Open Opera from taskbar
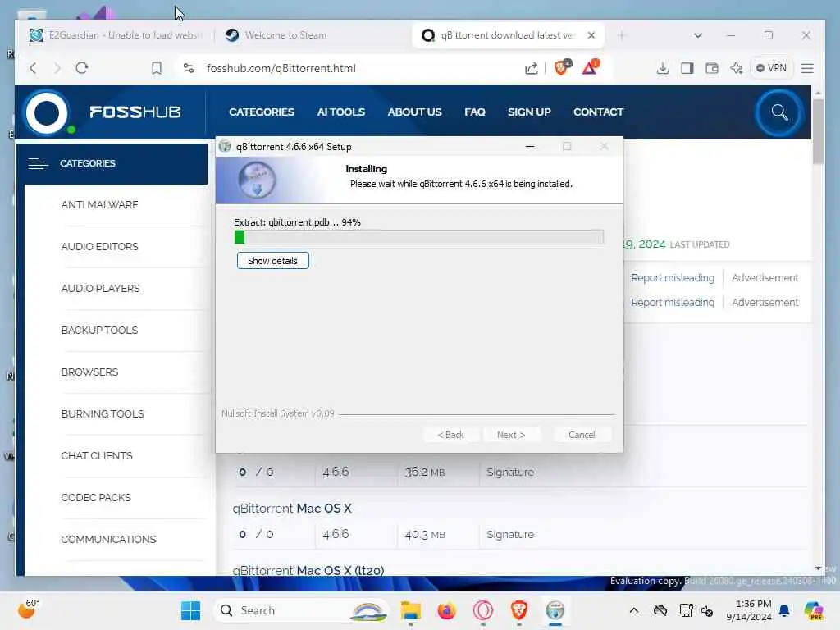Screen dimensions: 840x630 click(482, 610)
